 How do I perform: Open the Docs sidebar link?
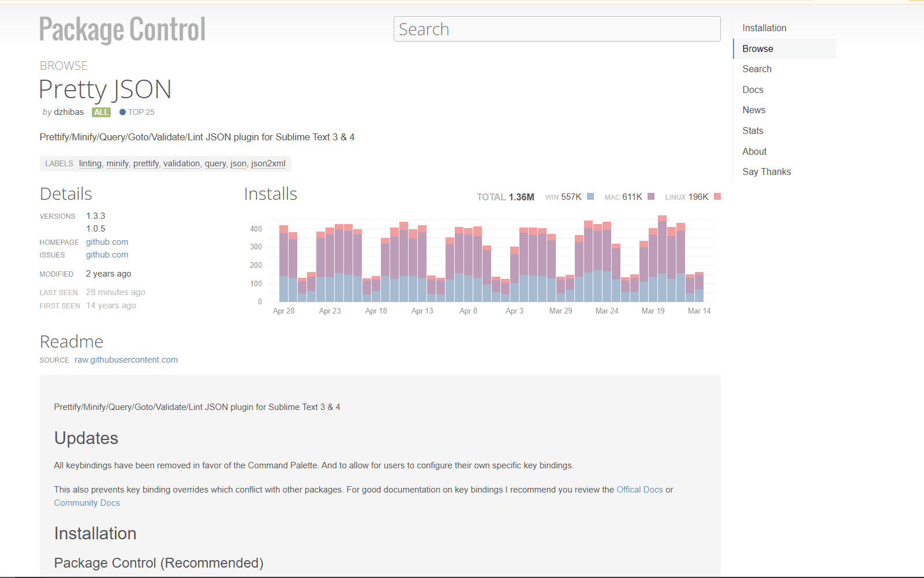coord(753,90)
